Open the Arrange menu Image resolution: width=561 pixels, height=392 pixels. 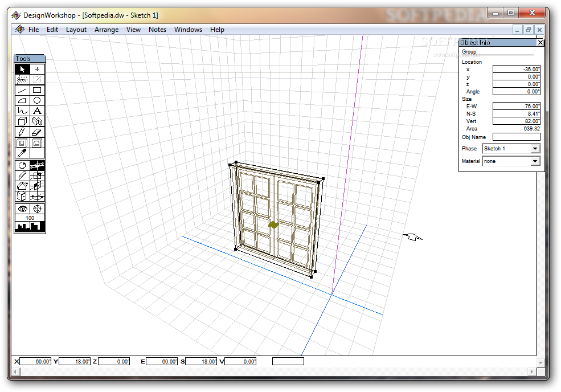click(107, 30)
